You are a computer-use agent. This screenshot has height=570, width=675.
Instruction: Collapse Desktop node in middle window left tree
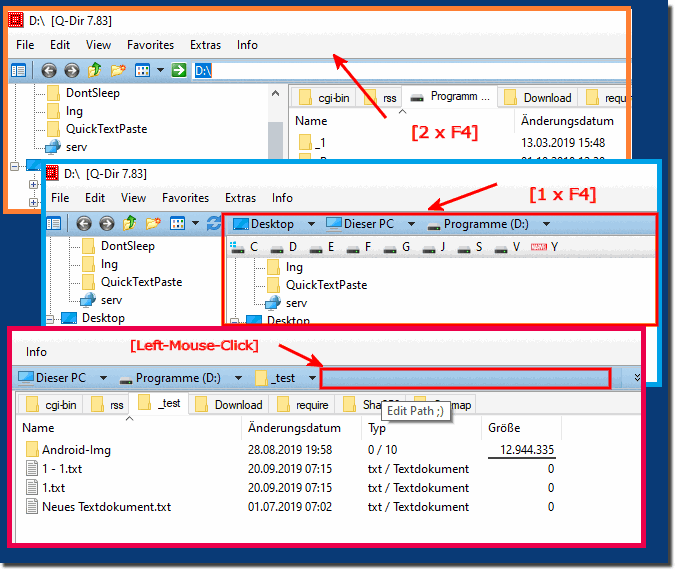coord(50,319)
